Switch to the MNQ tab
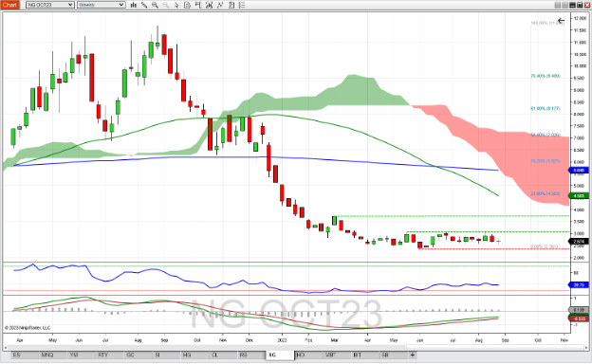Screen dimensions: 592x364 pyautogui.click(x=53, y=355)
